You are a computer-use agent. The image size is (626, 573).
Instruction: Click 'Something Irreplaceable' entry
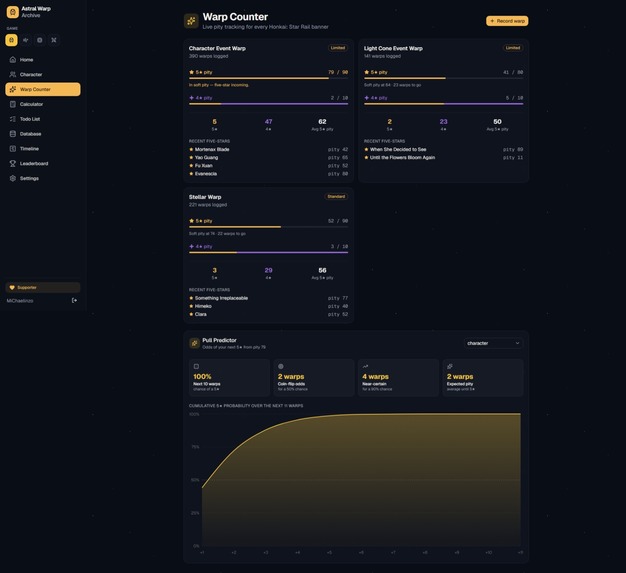tap(268, 298)
